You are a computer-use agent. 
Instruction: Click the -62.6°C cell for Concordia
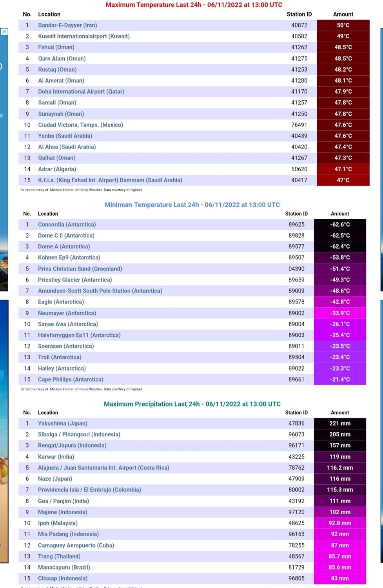pos(340,225)
